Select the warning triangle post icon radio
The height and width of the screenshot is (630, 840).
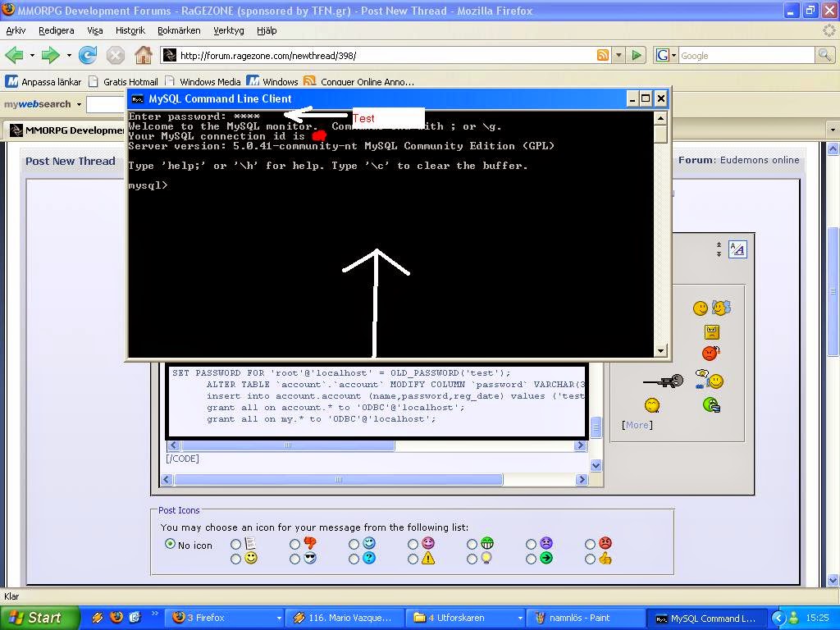[x=413, y=559]
